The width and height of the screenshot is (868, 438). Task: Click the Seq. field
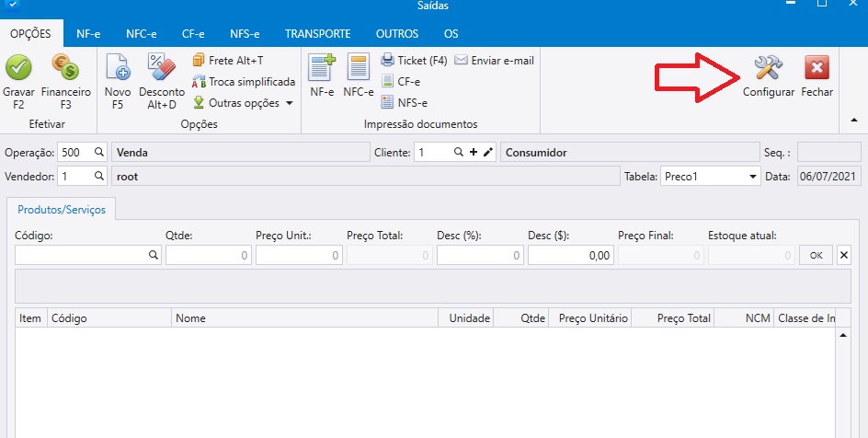828,152
